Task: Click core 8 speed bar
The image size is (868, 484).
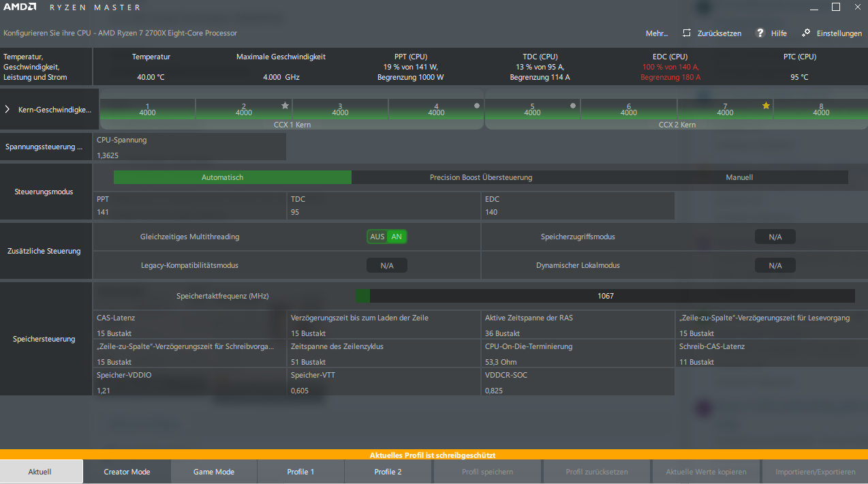Action: pos(821,110)
